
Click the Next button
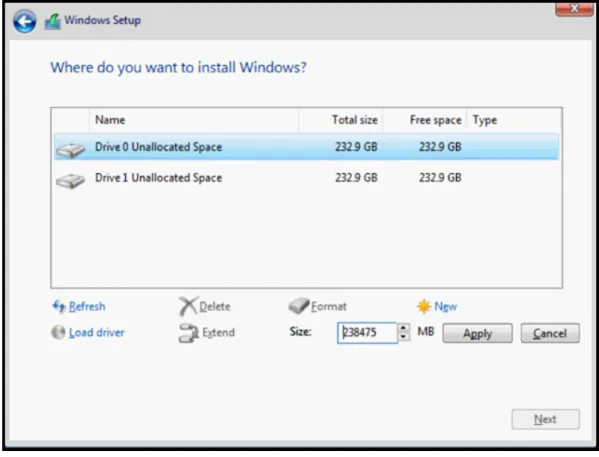(546, 419)
